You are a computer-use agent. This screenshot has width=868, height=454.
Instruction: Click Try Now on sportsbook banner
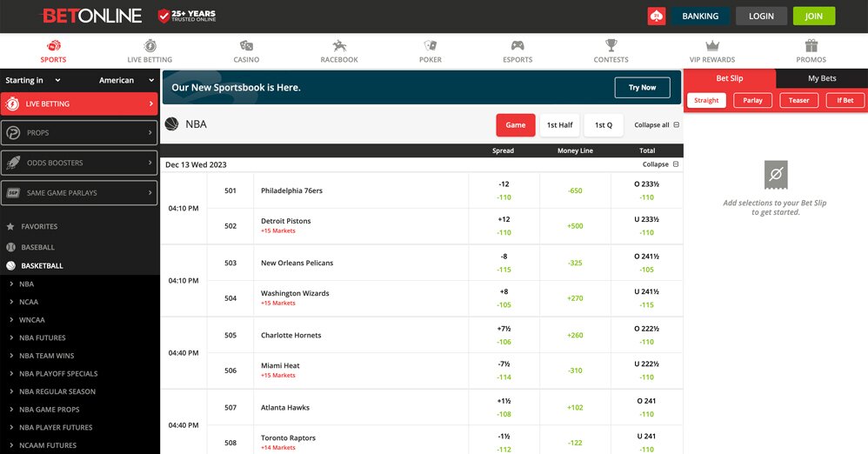point(642,88)
